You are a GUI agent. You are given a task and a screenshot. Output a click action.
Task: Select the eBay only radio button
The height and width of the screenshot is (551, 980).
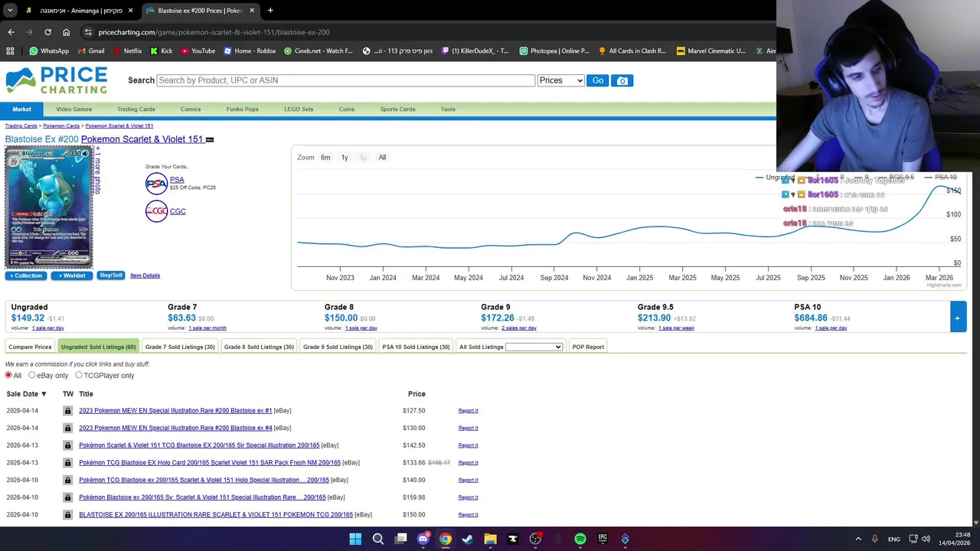pos(31,375)
